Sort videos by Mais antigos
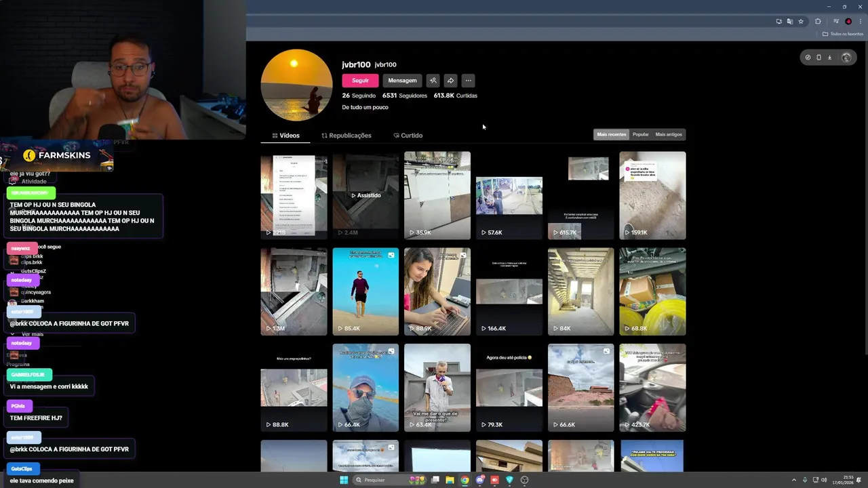Viewport: 868px width, 488px height. [669, 134]
